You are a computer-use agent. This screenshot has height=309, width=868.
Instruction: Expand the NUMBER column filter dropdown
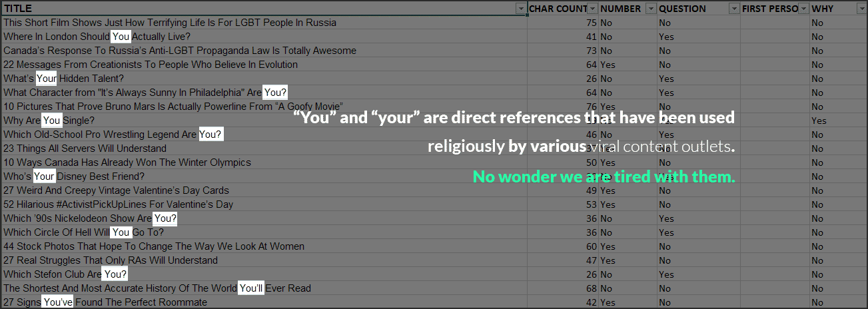(x=650, y=9)
